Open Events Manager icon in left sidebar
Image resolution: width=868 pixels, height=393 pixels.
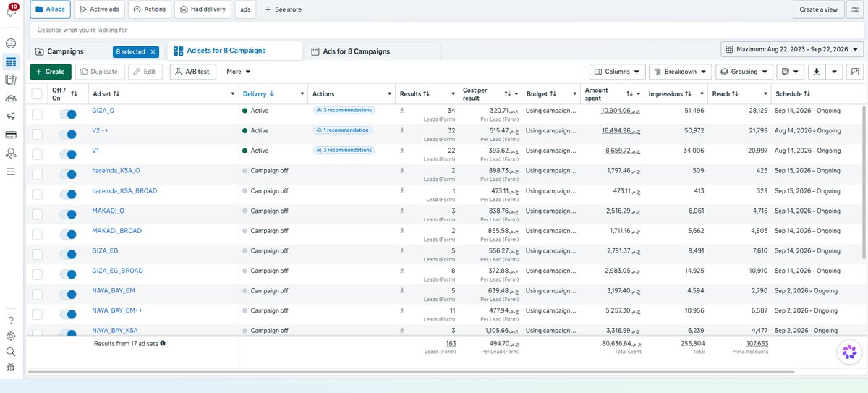coord(11,153)
